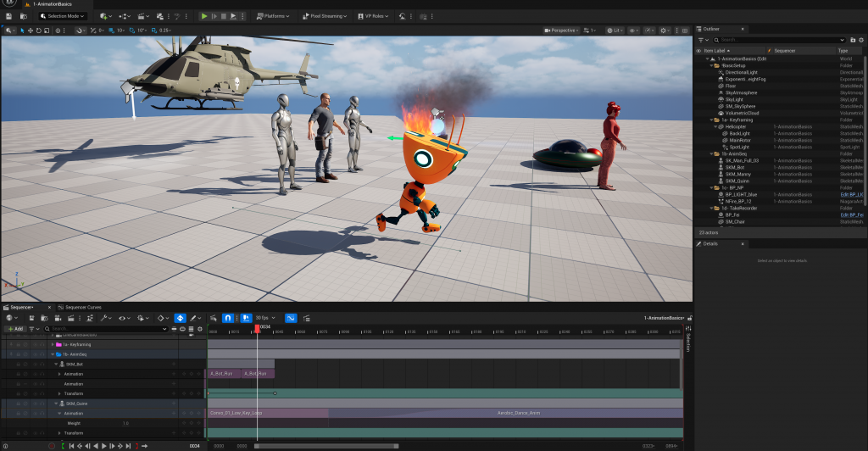Jump to sequence start button
Viewport: 868px width, 451px height.
click(71, 446)
